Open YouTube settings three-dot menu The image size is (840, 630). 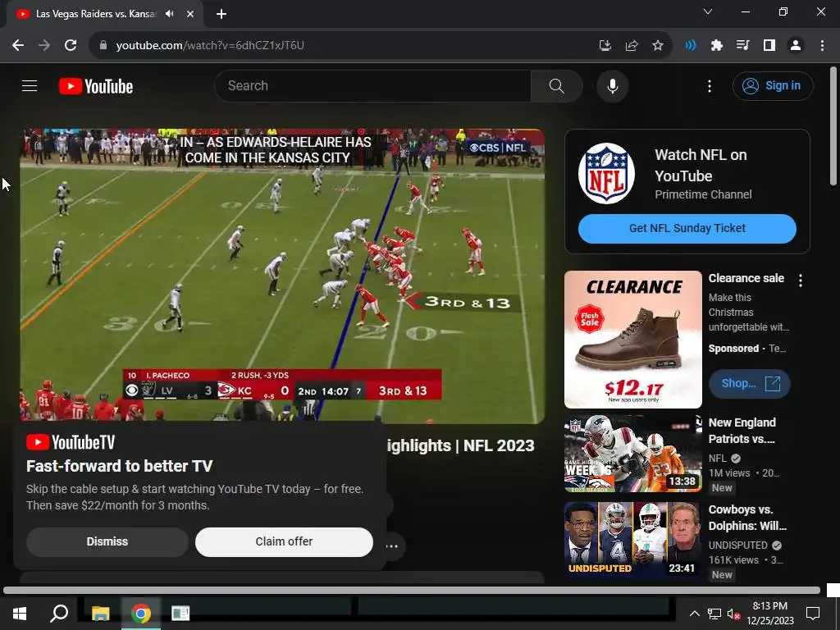click(x=710, y=85)
